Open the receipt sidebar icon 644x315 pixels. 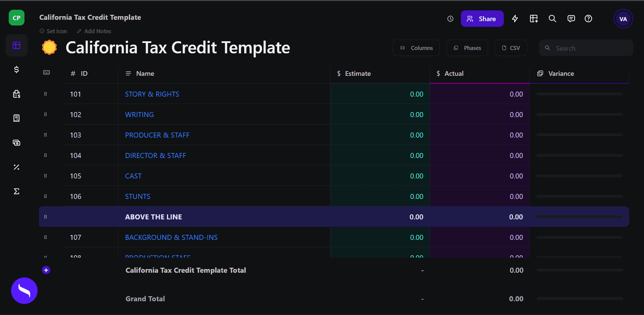[16, 118]
